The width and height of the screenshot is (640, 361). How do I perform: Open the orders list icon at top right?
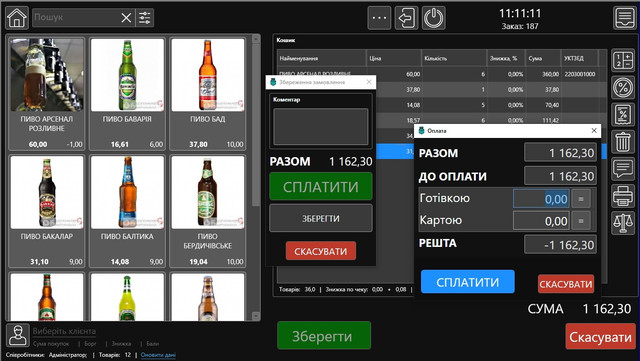click(x=624, y=18)
